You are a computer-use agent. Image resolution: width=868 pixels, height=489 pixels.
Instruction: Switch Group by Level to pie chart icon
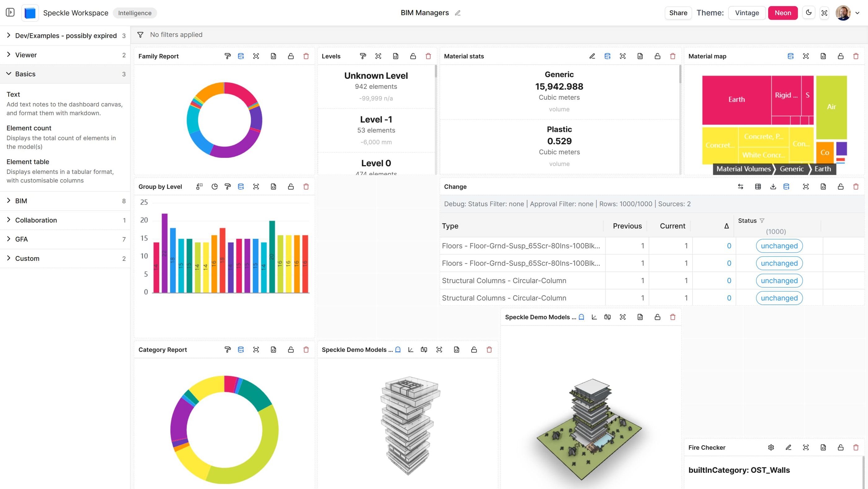click(214, 186)
